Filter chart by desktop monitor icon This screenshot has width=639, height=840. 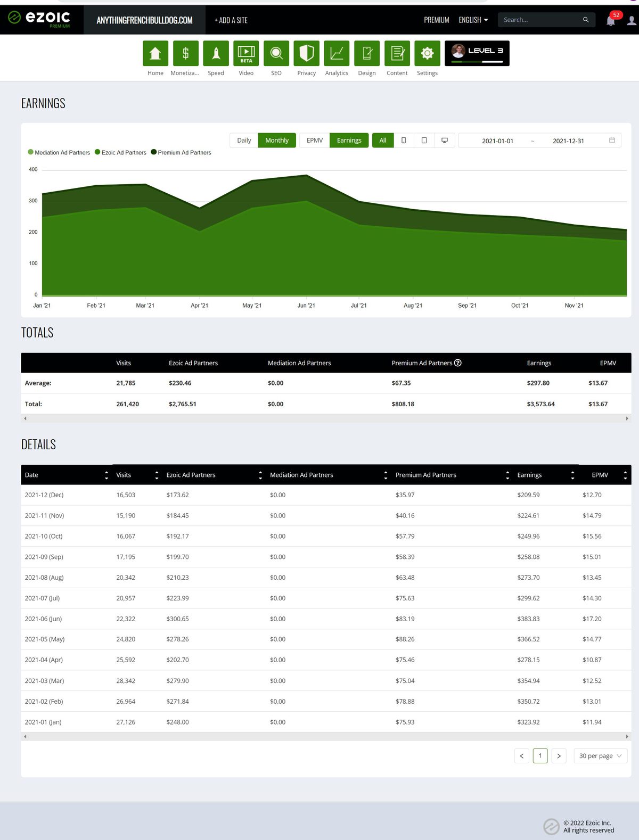point(445,141)
